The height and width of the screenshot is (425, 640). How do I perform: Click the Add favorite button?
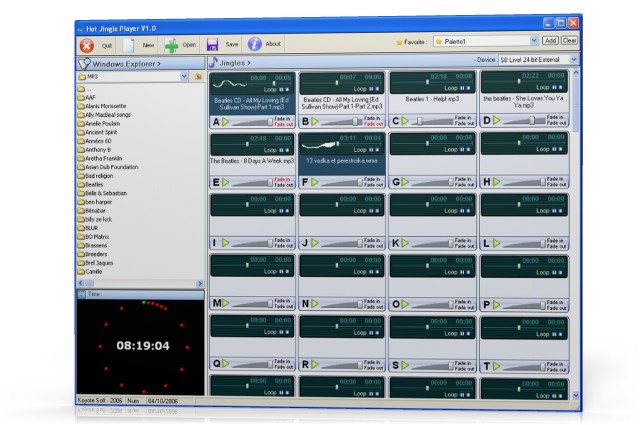coord(550,40)
